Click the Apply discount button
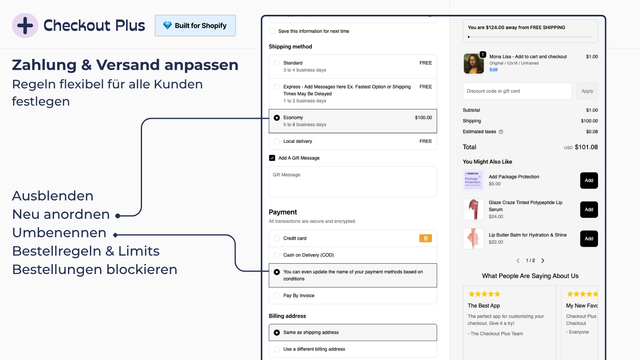The width and height of the screenshot is (640, 360). [x=587, y=91]
